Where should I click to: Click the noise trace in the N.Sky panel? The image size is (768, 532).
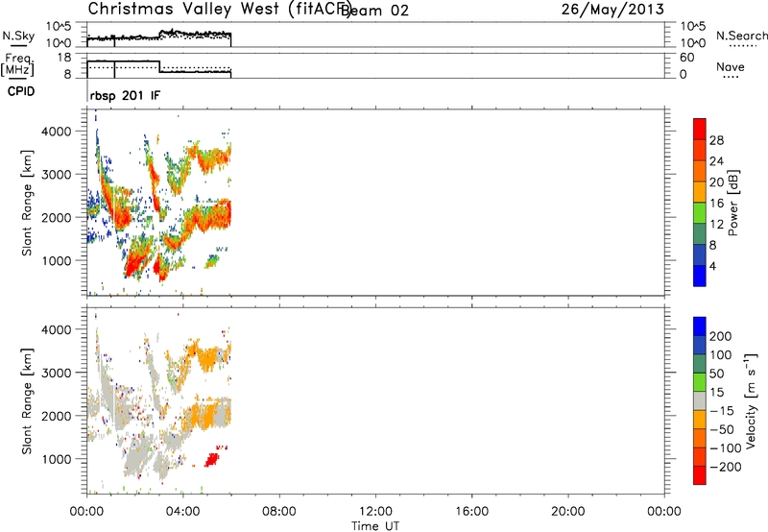point(158,36)
